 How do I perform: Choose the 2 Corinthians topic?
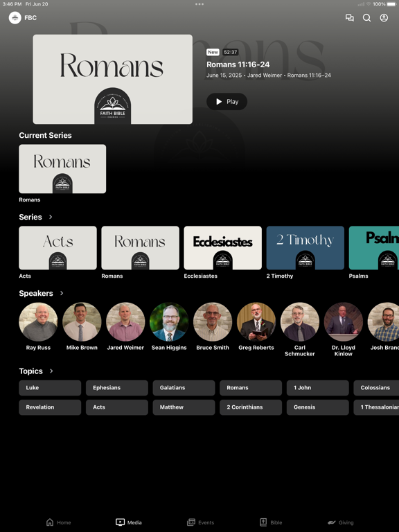251,407
